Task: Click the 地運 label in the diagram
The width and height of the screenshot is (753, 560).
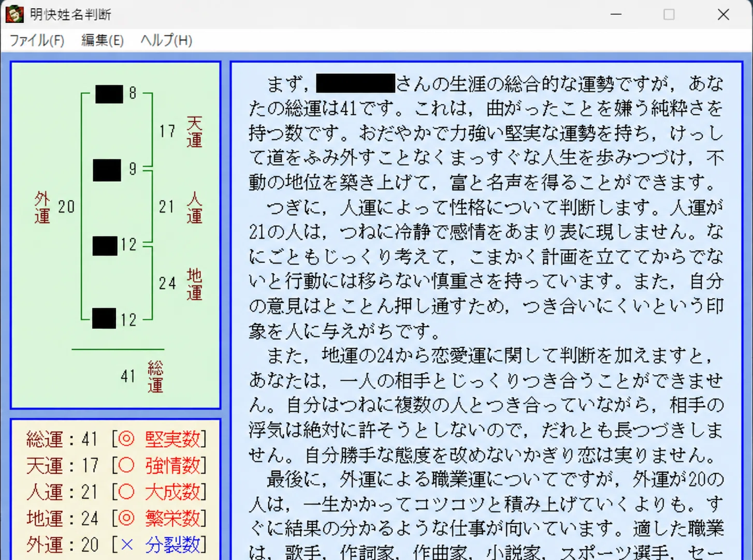Action: [x=194, y=284]
